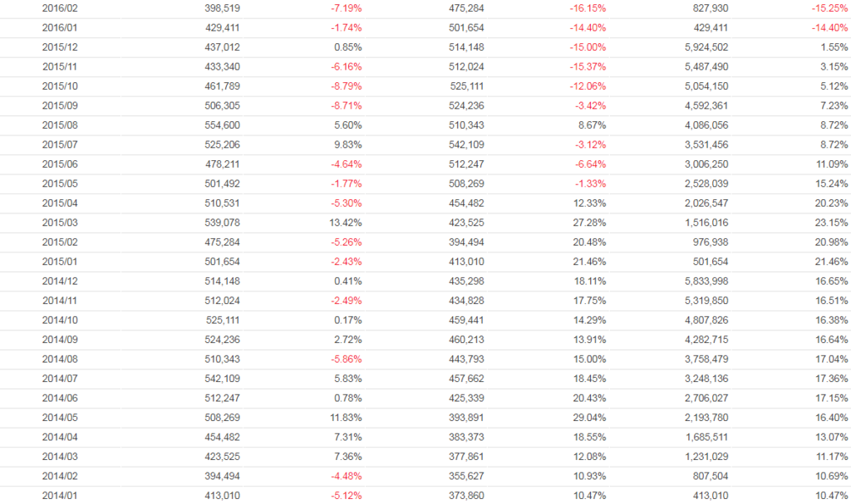
Task: Click the red -16.15% cell for 2016/02
Action: click(588, 7)
